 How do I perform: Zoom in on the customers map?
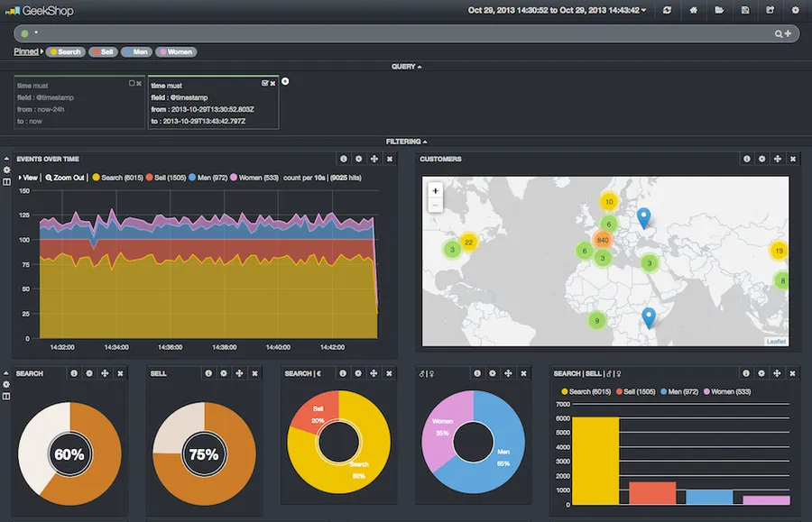(x=435, y=190)
